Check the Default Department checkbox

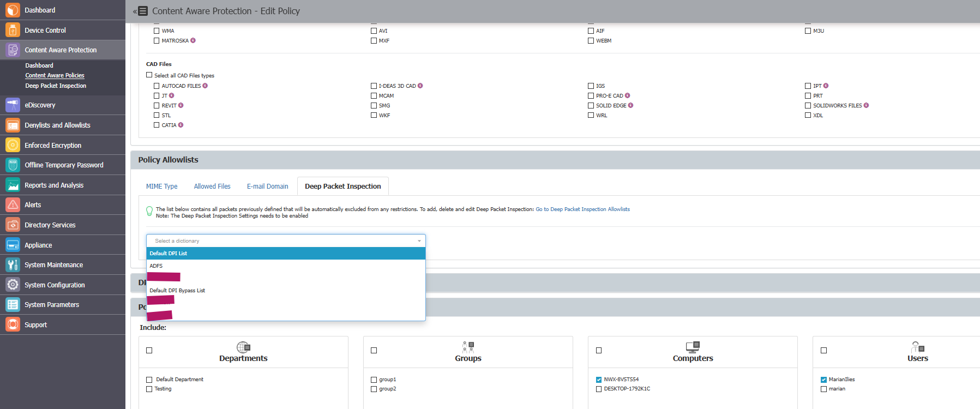[x=149, y=380]
